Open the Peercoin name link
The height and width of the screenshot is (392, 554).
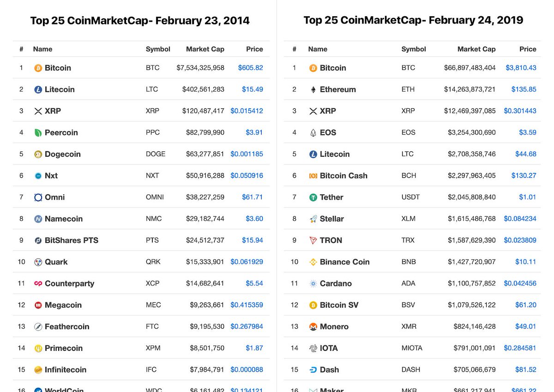pos(61,133)
